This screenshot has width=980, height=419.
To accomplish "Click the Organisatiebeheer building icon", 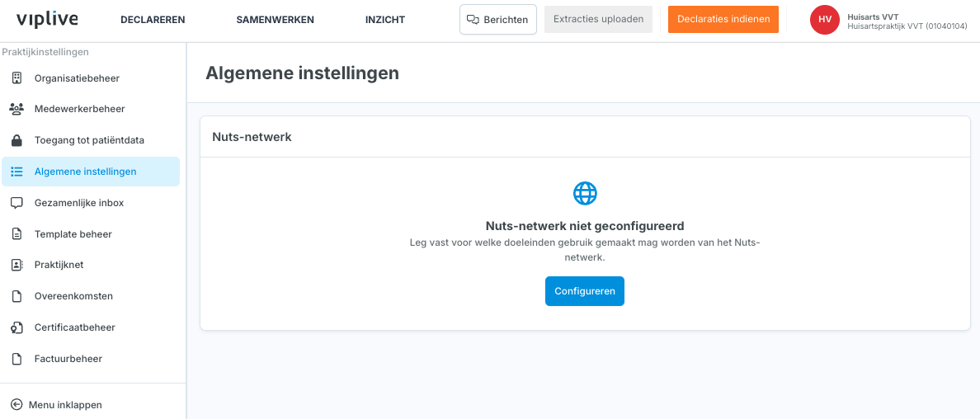I will pyautogui.click(x=16, y=78).
